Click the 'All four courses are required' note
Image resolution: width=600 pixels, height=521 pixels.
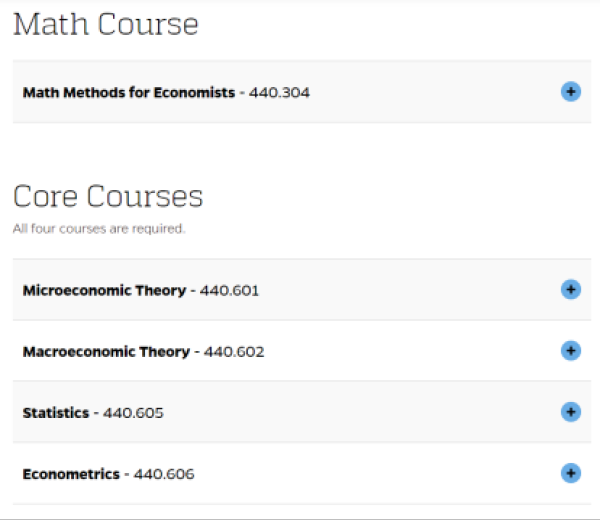click(99, 229)
